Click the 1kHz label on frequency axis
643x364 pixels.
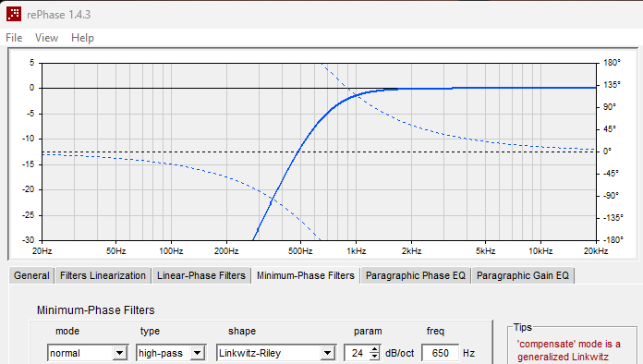[357, 251]
